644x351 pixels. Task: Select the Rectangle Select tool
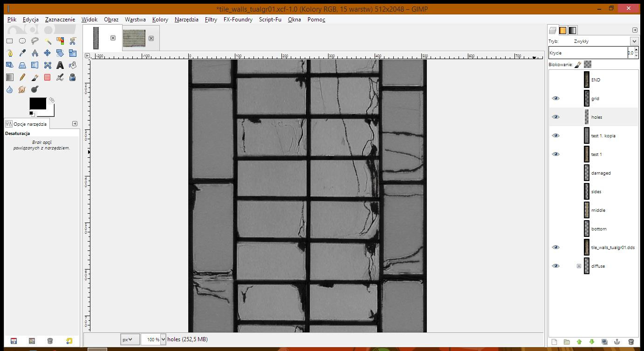pos(9,41)
